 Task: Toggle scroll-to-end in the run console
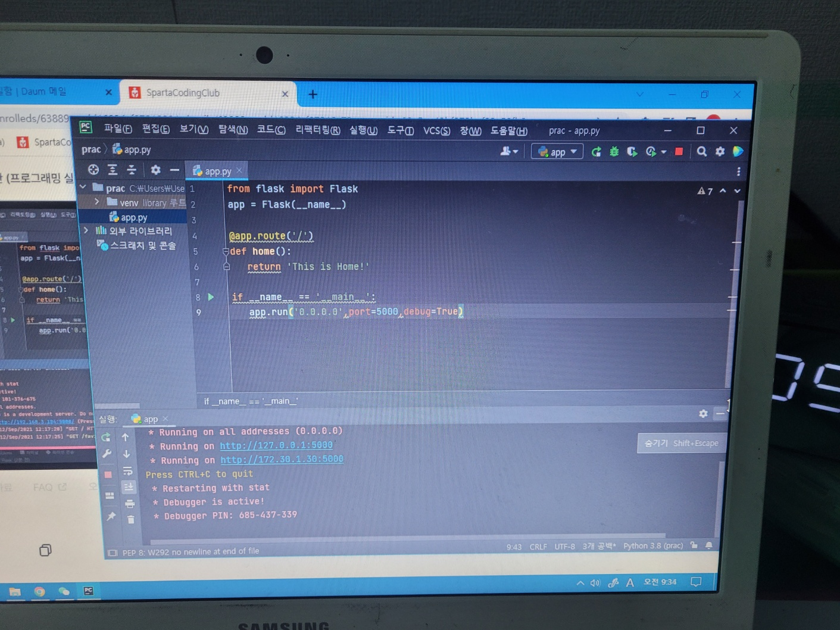coord(129,487)
